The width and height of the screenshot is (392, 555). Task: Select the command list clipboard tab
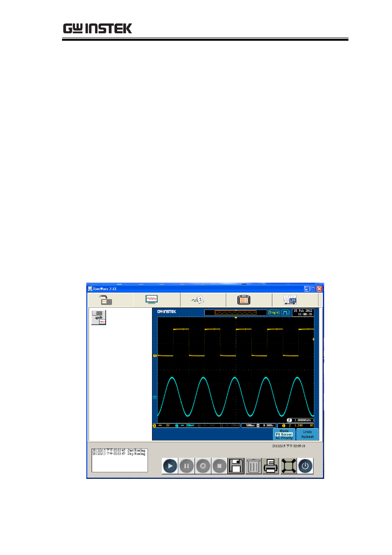tap(244, 300)
